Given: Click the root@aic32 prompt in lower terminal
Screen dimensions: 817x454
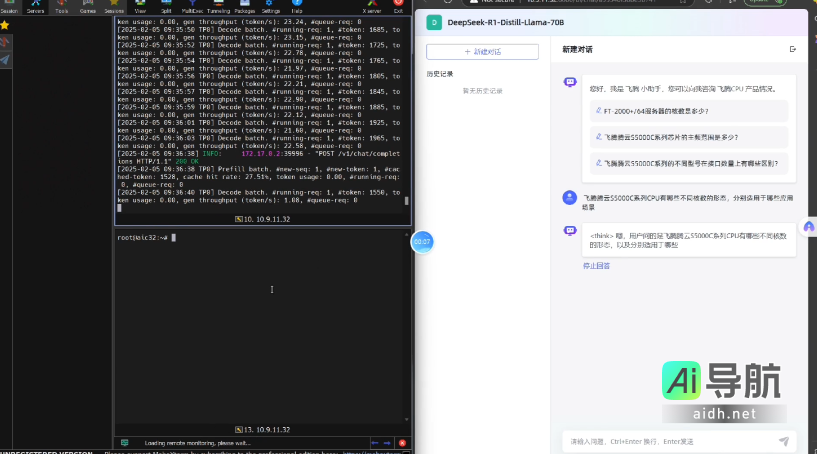Looking at the screenshot, I should coord(142,238).
